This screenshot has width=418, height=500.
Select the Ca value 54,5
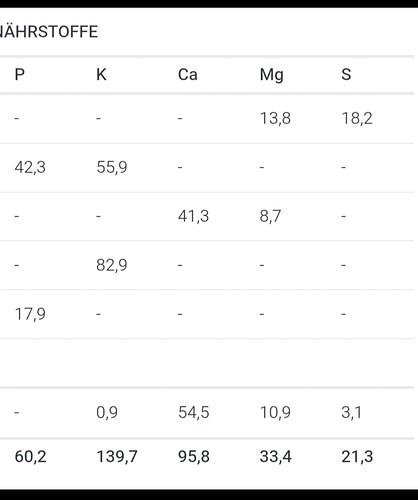coord(194,412)
